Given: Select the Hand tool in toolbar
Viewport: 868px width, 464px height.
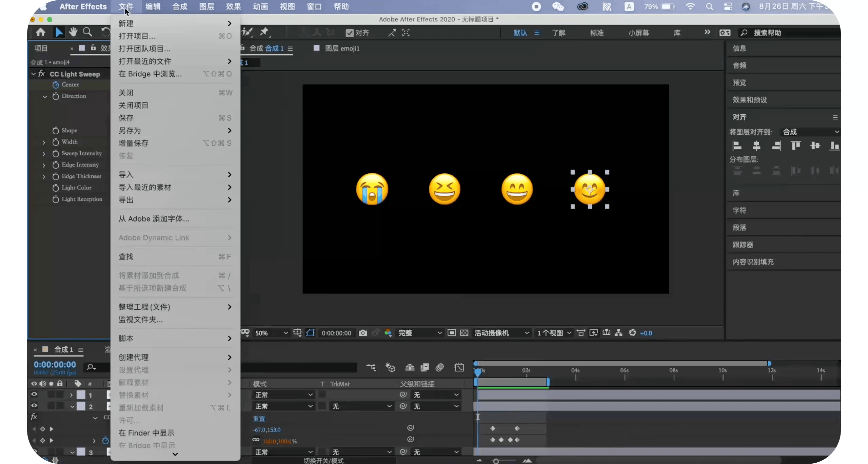Looking at the screenshot, I should (x=73, y=32).
